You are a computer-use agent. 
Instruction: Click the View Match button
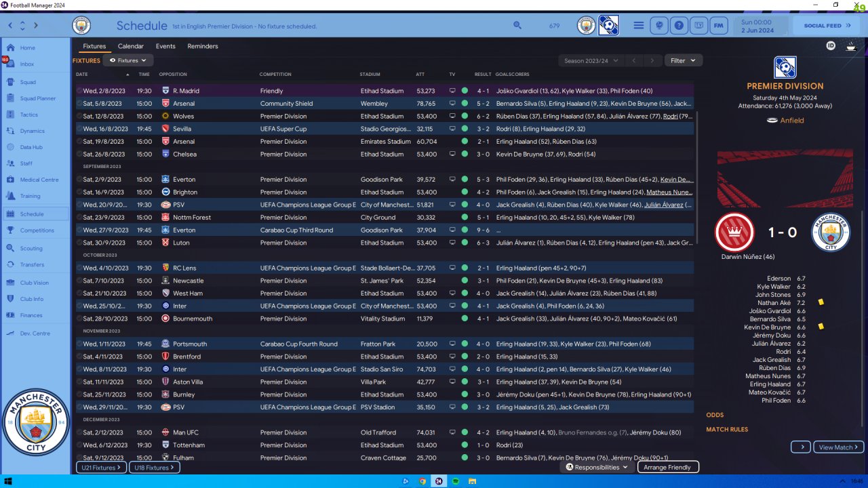pos(838,447)
